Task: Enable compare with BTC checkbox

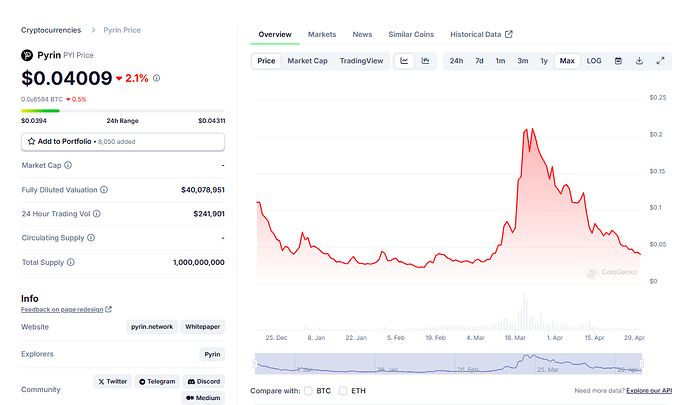Action: [x=308, y=390]
